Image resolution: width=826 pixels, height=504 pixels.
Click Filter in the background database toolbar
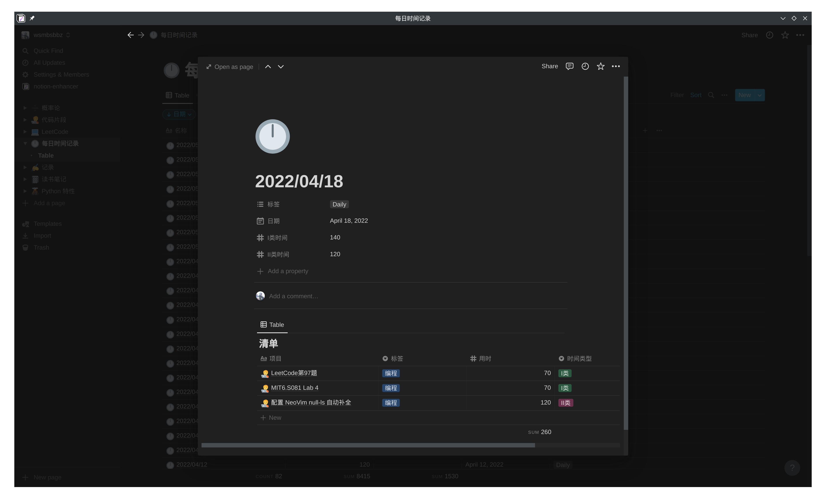[677, 95]
